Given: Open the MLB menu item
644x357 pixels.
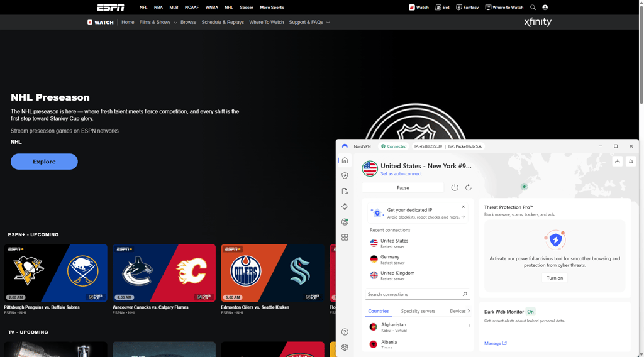Looking at the screenshot, I should tap(174, 8).
